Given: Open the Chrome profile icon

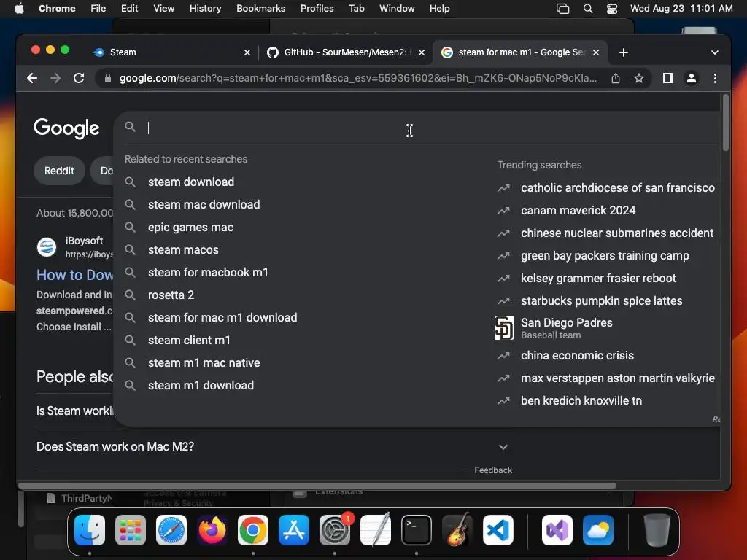Looking at the screenshot, I should pyautogui.click(x=692, y=78).
